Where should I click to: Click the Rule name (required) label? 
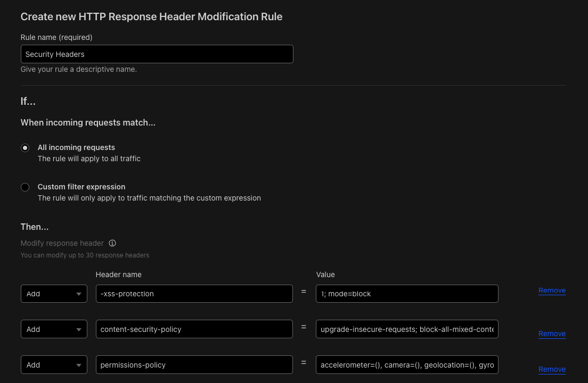[x=56, y=37]
